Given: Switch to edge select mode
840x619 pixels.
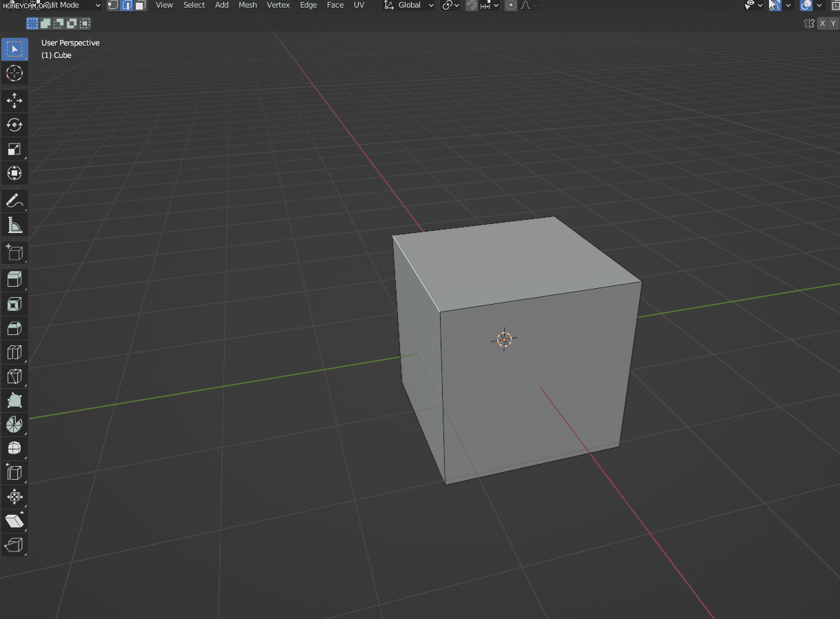Looking at the screenshot, I should 127,6.
